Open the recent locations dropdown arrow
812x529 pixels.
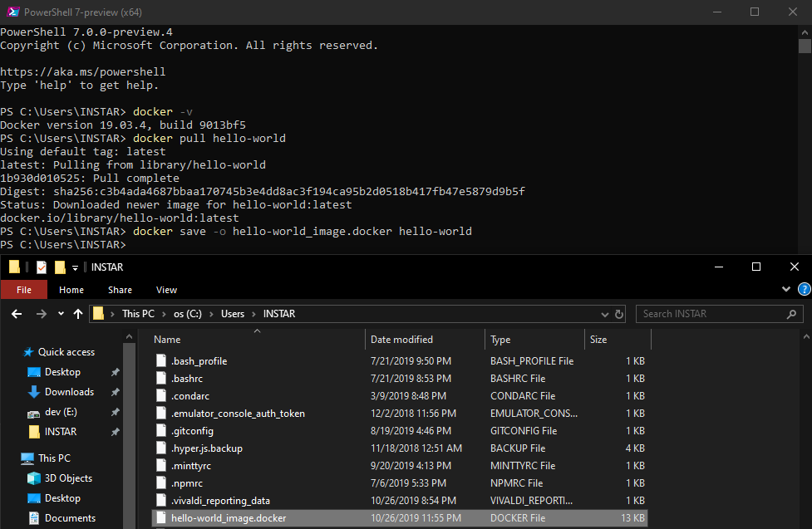62,314
